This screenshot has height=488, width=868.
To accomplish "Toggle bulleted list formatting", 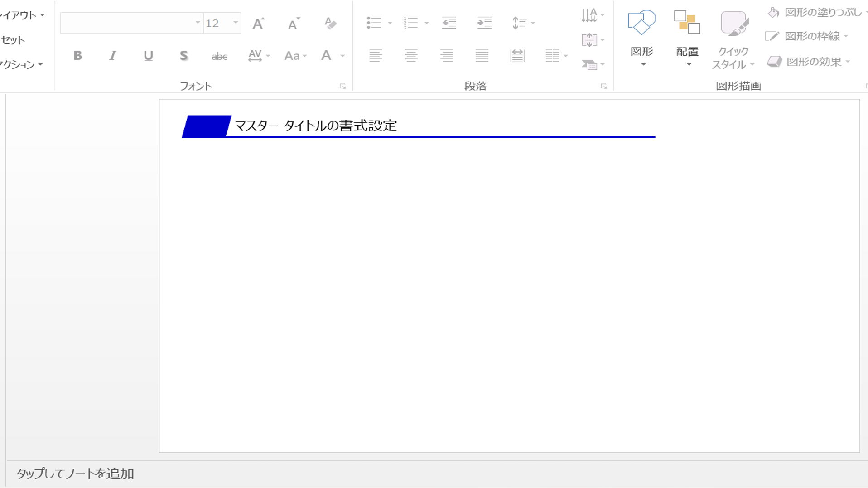I will click(x=375, y=23).
